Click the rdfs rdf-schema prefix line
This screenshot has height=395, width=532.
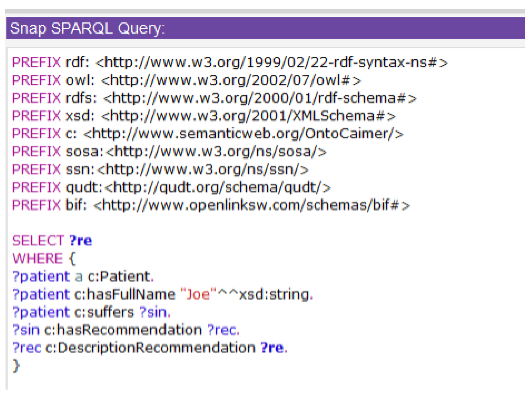214,98
